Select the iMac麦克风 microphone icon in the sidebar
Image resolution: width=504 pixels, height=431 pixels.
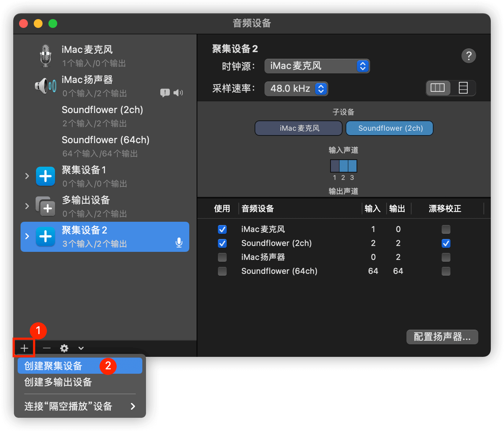(x=45, y=56)
